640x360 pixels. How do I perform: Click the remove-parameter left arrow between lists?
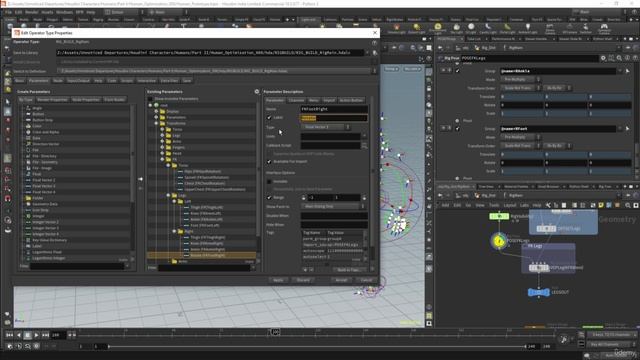[140, 188]
